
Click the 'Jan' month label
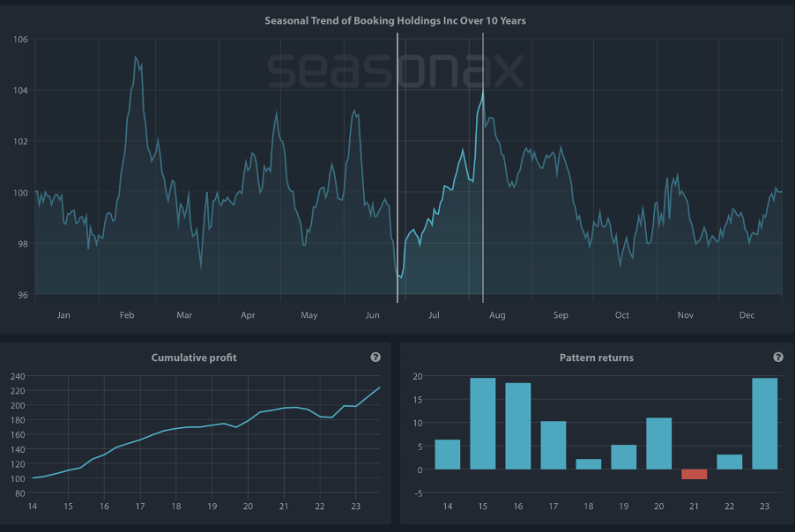63,315
